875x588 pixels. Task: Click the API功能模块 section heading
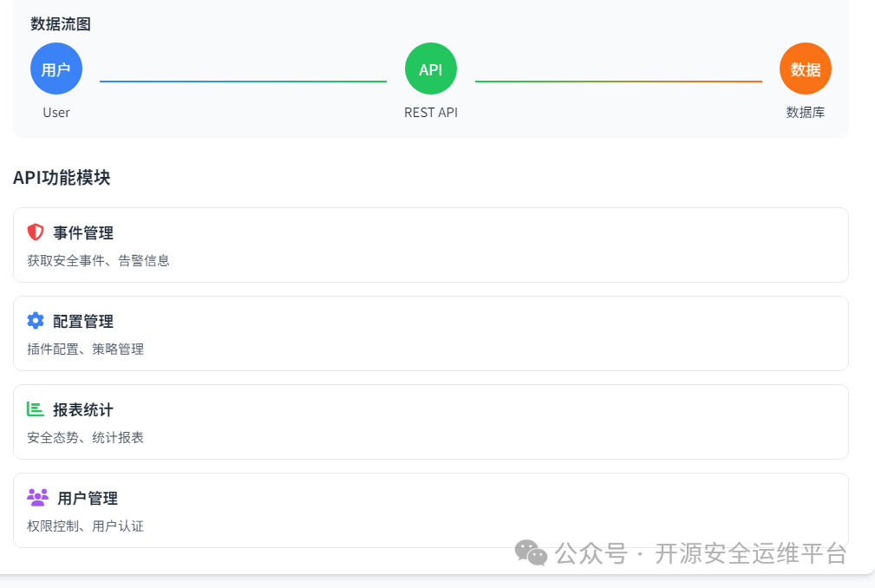pos(62,178)
